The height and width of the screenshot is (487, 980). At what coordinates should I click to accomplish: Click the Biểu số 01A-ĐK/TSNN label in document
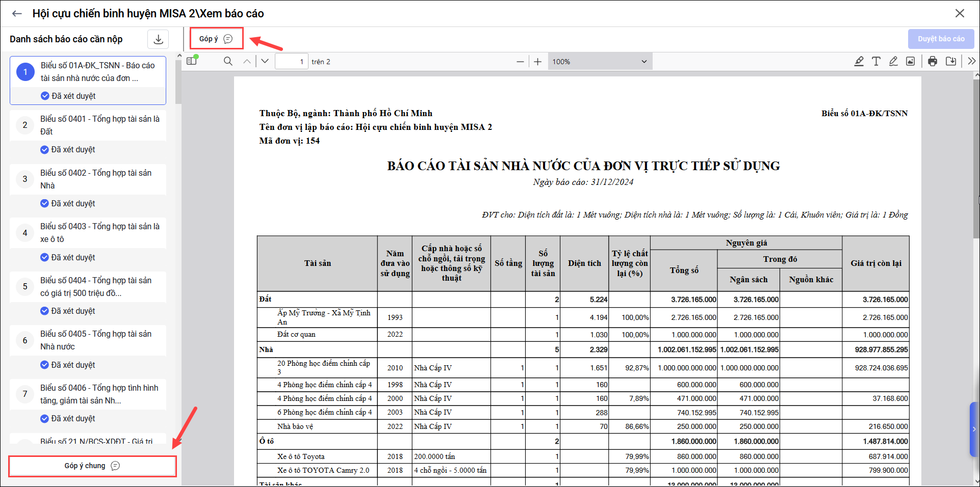click(864, 113)
